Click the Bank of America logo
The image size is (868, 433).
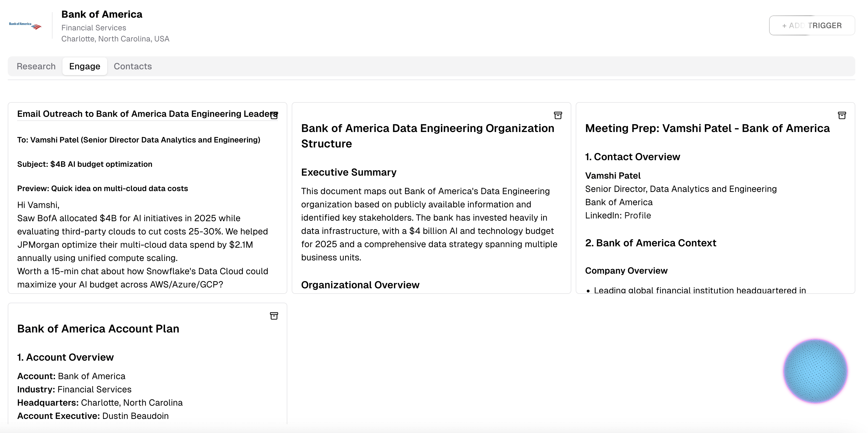pos(25,26)
